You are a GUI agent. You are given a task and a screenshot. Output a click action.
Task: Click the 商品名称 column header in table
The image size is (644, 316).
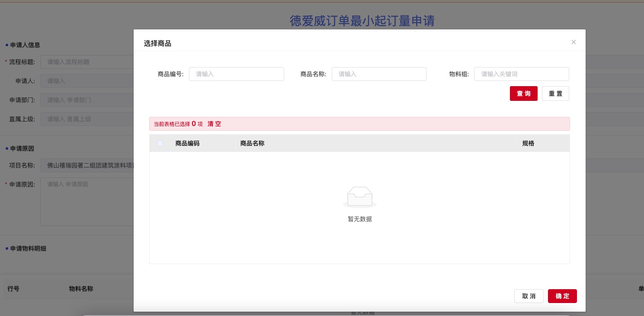pos(252,143)
